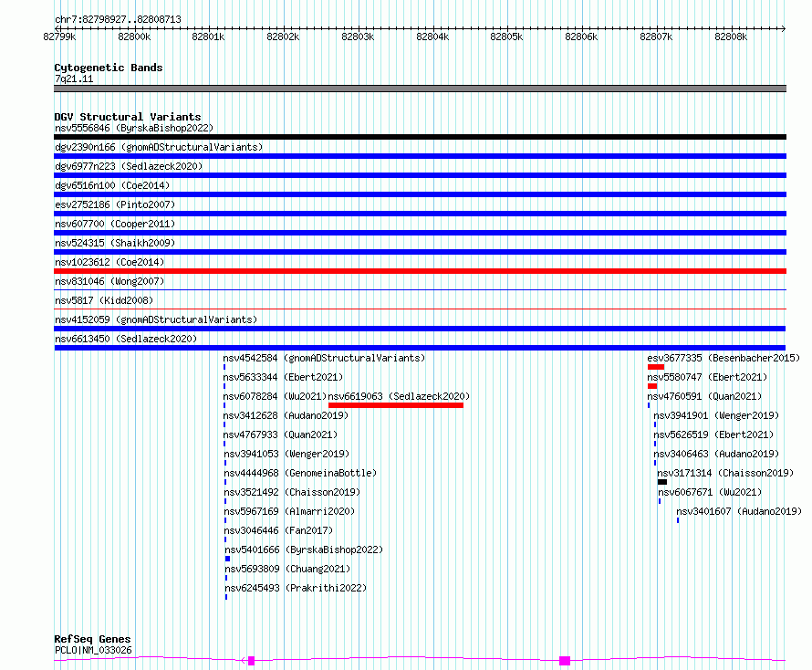Click nsv524315 (Shaikh2009) label
The width and height of the screenshot is (812, 670).
pyautogui.click(x=115, y=243)
